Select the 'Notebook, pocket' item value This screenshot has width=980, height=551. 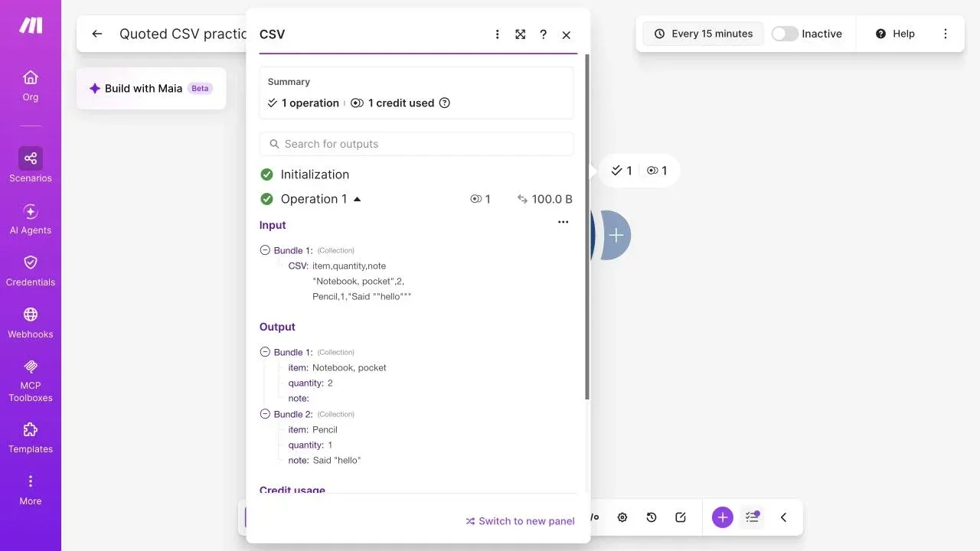pos(349,368)
